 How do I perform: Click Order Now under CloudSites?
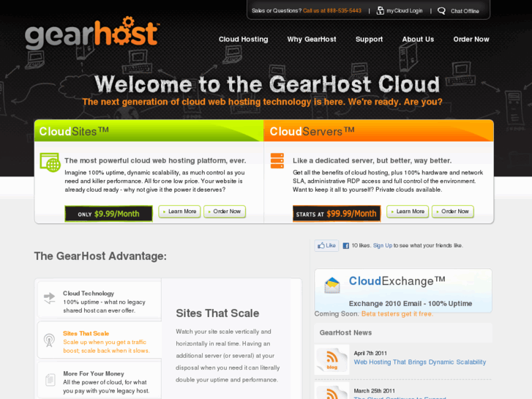point(225,212)
